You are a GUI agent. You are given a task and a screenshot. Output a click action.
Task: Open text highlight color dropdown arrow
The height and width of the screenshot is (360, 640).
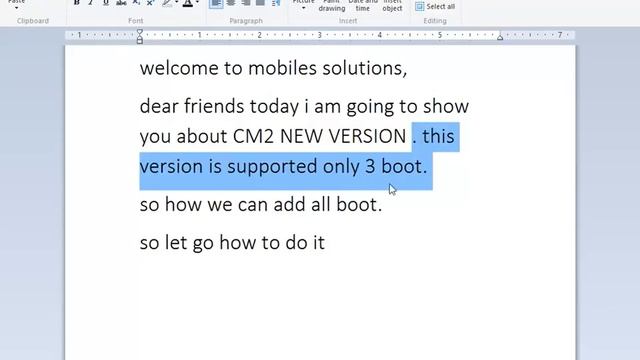[x=176, y=2]
